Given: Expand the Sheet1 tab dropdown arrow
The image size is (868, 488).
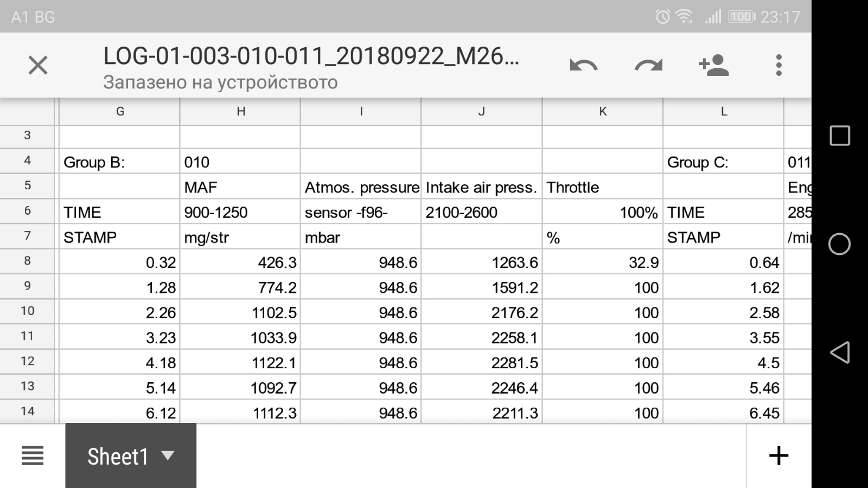Looking at the screenshot, I should click(168, 455).
